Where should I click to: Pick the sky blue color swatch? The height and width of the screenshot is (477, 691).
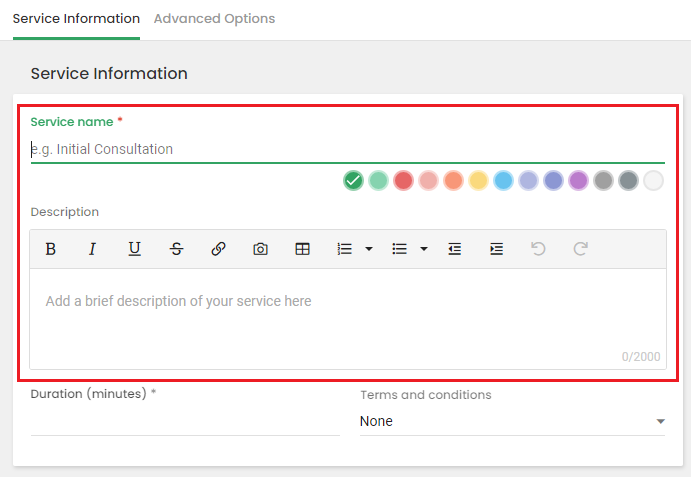pos(503,181)
